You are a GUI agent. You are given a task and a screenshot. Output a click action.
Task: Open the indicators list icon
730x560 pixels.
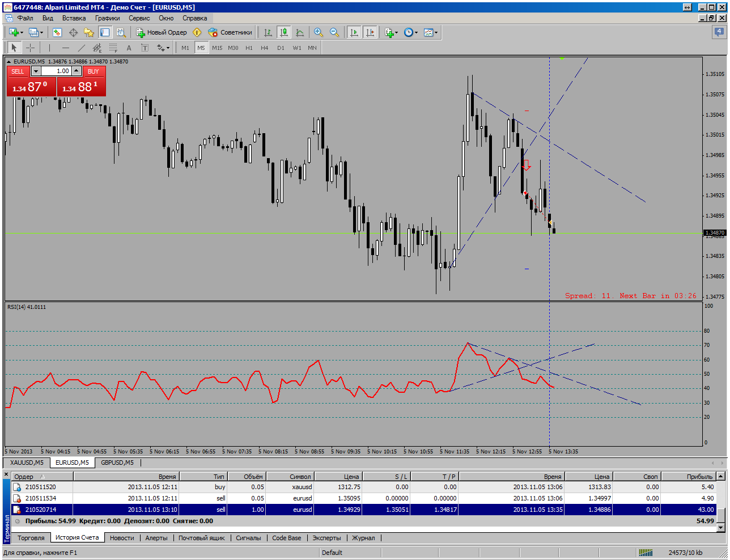[x=389, y=32]
